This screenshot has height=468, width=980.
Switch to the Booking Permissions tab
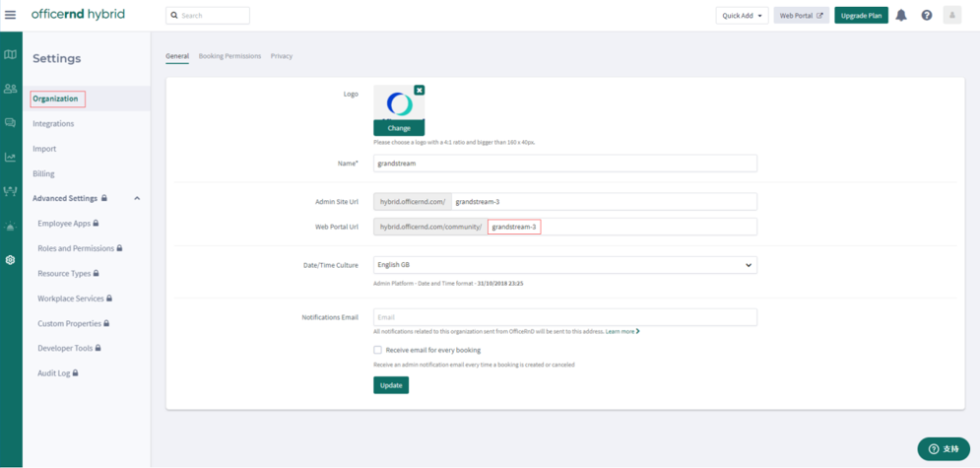coord(230,56)
